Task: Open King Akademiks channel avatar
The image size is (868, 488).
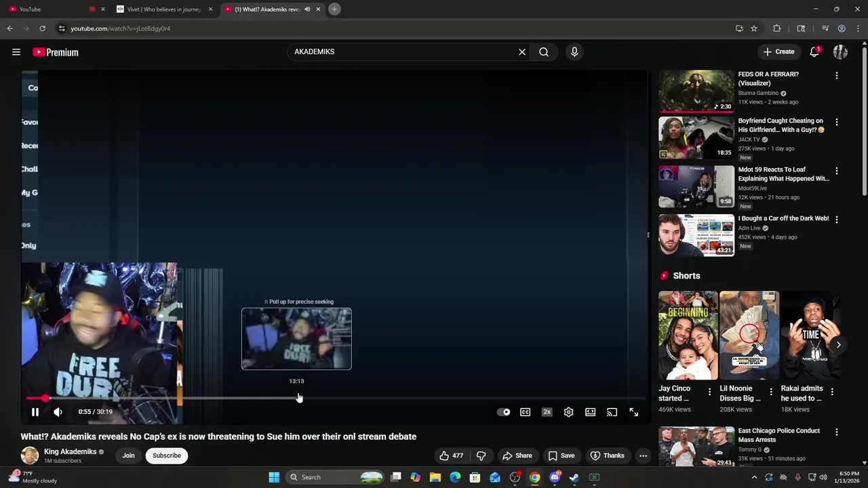Action: 30,455
